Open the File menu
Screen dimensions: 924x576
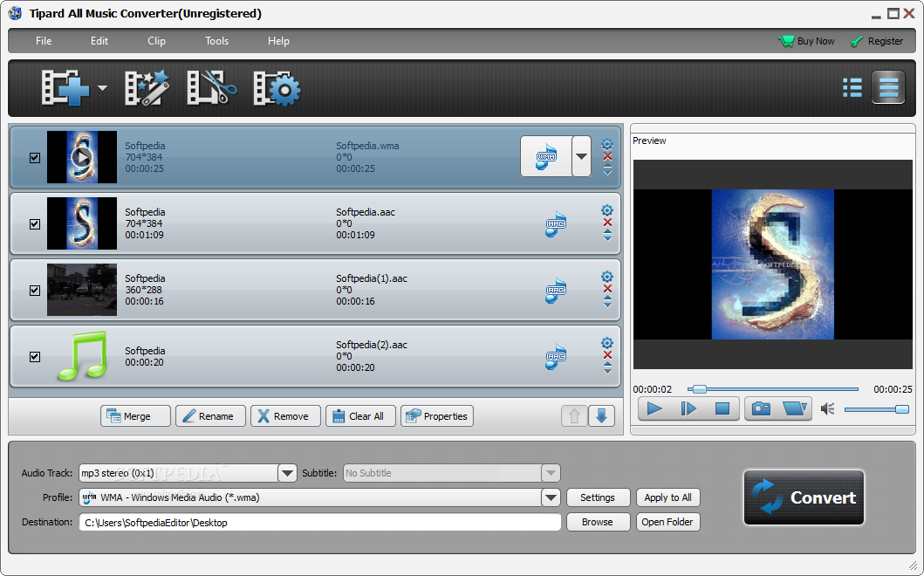(44, 41)
